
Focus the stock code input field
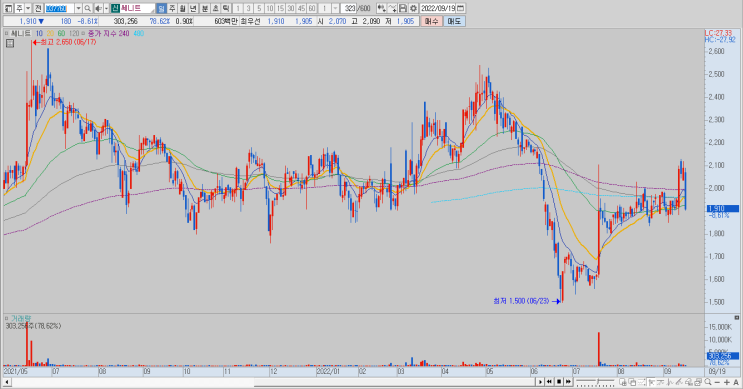[x=59, y=9]
